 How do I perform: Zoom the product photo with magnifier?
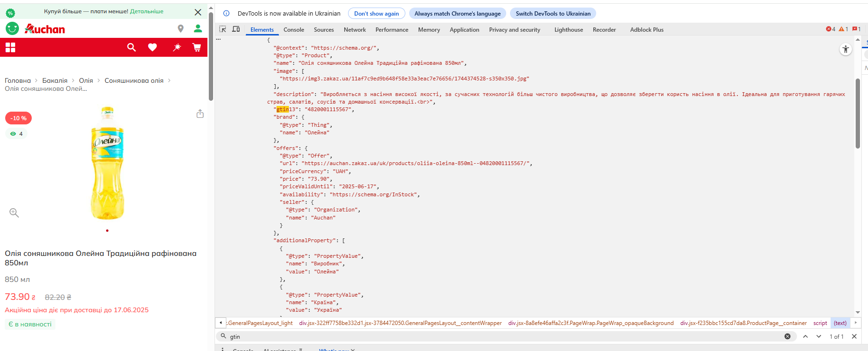tap(14, 213)
